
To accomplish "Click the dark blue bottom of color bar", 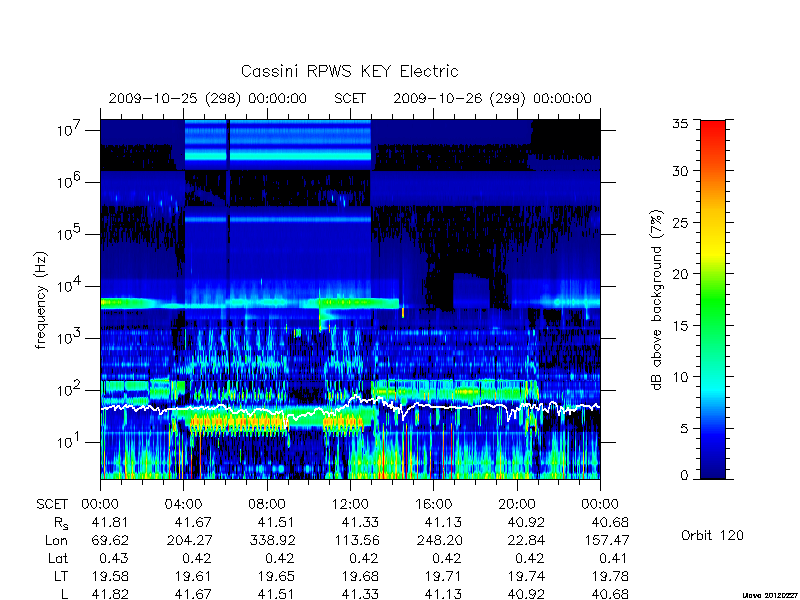I will click(x=713, y=472).
